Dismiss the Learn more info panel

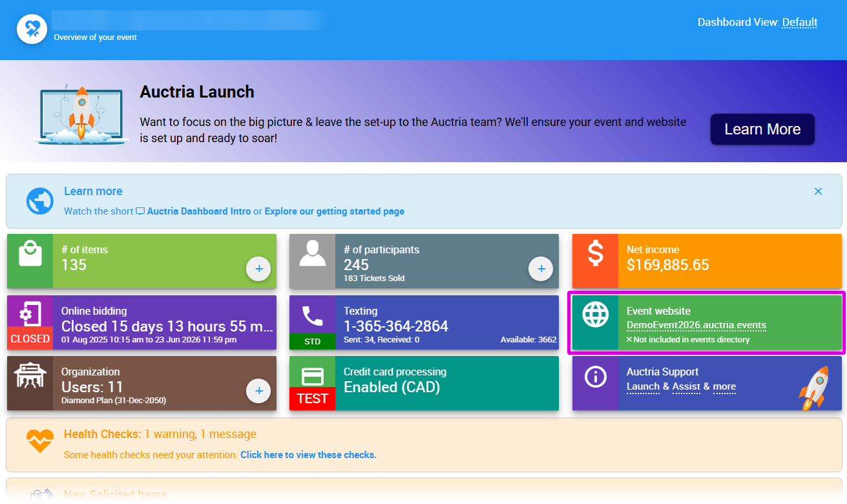coord(819,191)
